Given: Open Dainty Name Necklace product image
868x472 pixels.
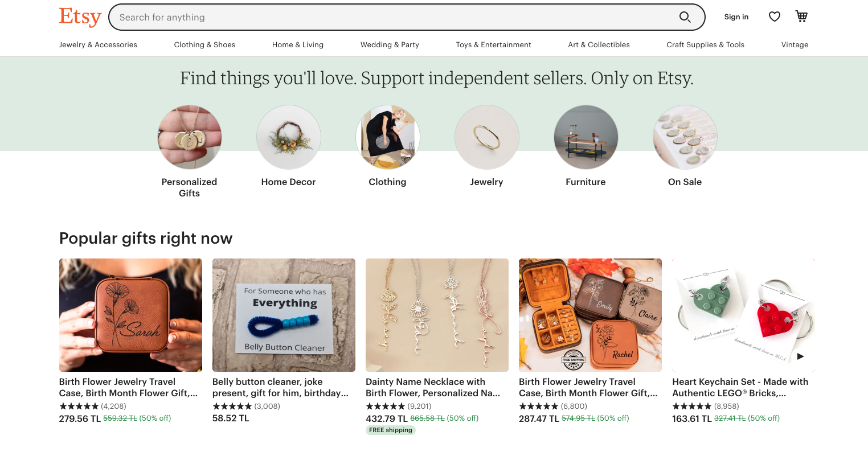Looking at the screenshot, I should (x=437, y=315).
